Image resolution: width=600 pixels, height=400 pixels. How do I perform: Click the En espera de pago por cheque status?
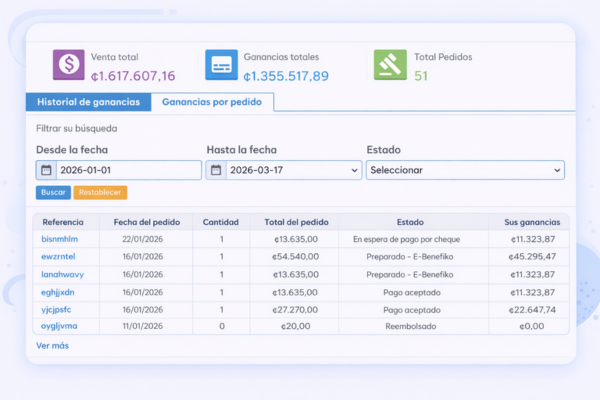406,239
